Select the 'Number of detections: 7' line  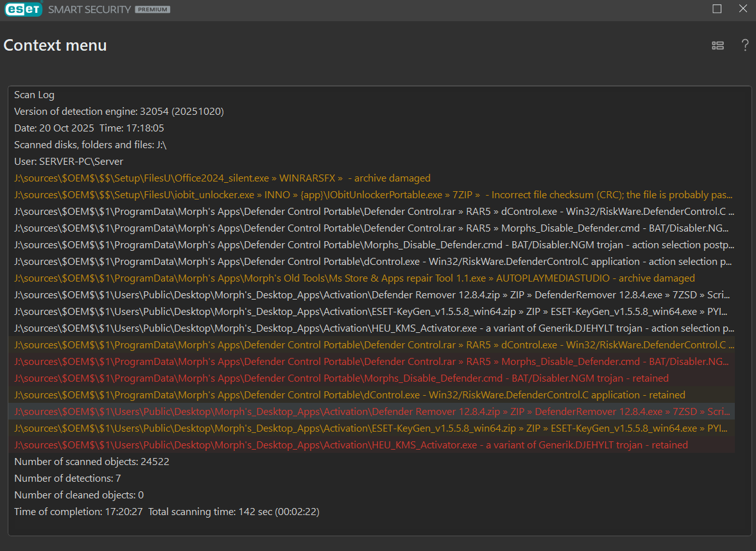pos(67,479)
